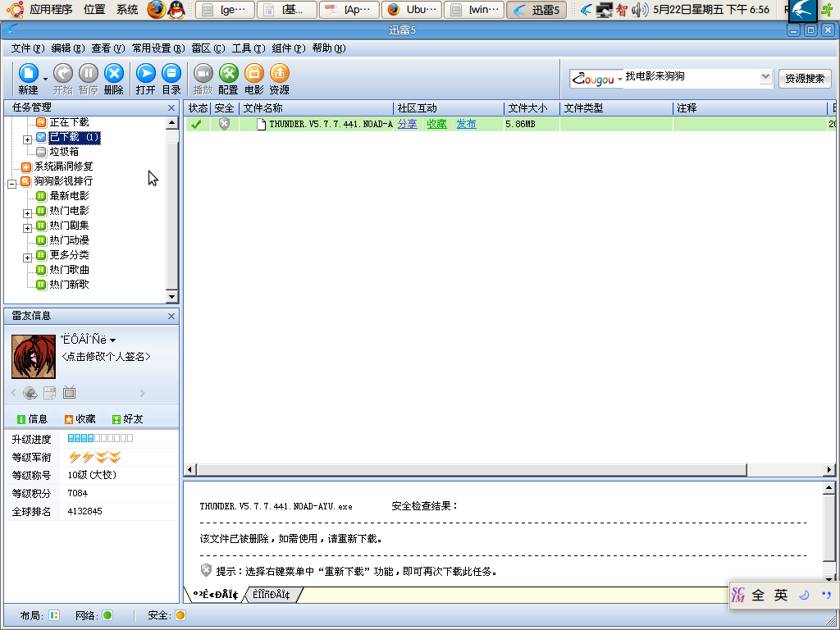Open the username dropdown arrow in 雷友信息
The height and width of the screenshot is (630, 840).
(112, 340)
